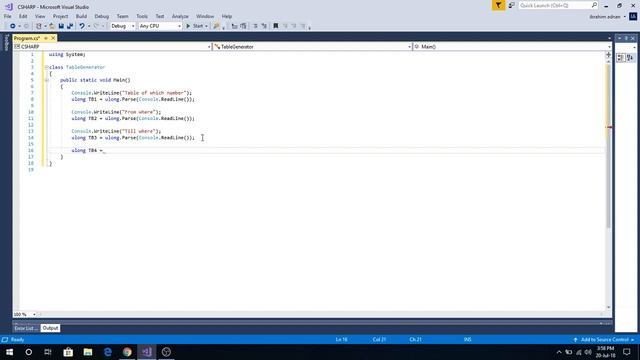The width and height of the screenshot is (640, 360).
Task: Open the Window menu
Action: (x=205, y=16)
